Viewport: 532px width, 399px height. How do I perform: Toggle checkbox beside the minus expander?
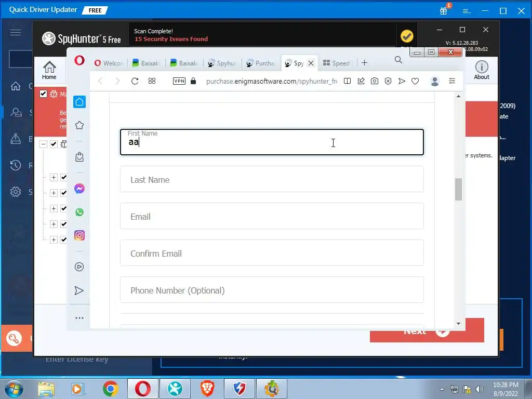[54, 144]
